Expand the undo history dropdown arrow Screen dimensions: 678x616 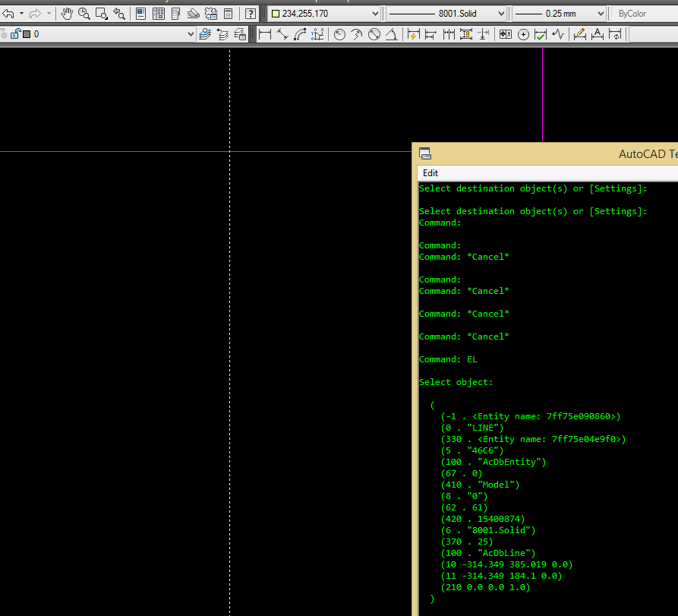click(x=21, y=14)
